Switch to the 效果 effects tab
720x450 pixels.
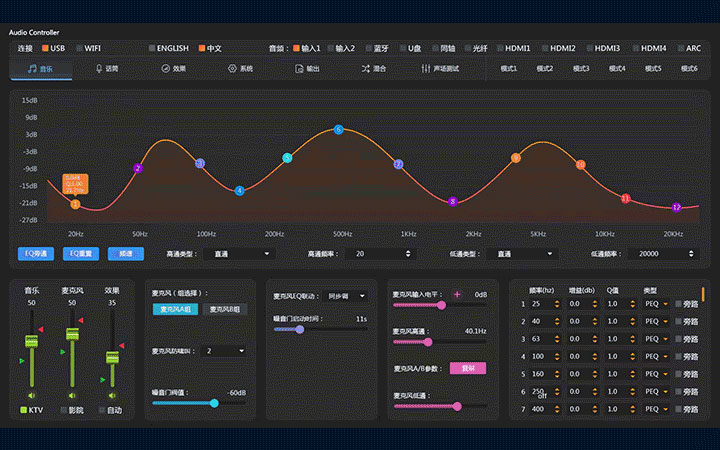click(174, 69)
